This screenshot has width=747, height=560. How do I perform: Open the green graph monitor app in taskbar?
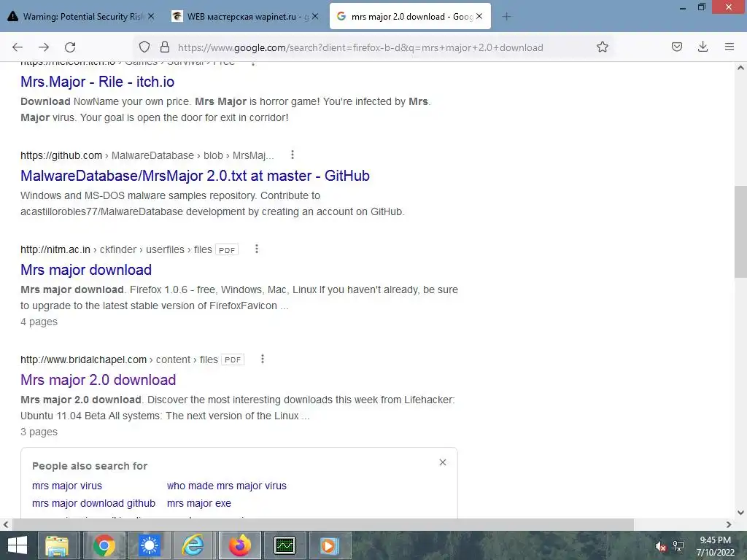click(x=285, y=545)
